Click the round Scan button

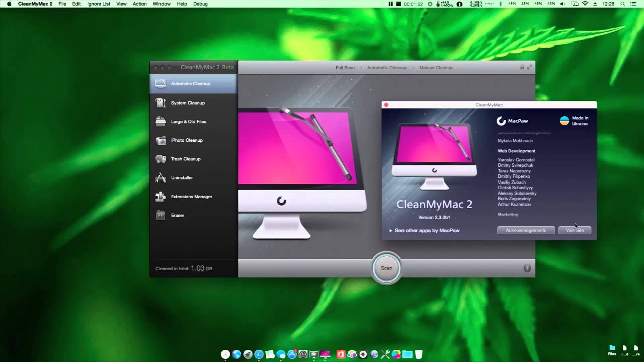386,268
